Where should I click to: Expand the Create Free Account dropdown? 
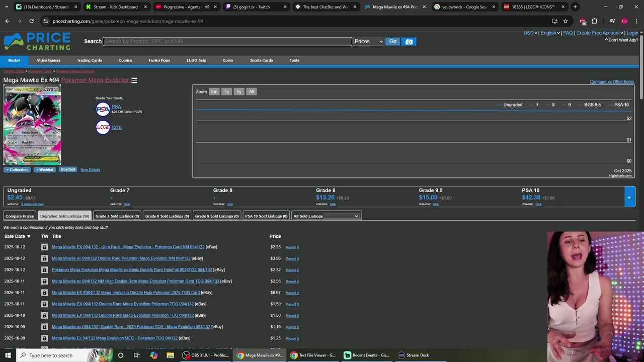(600, 33)
